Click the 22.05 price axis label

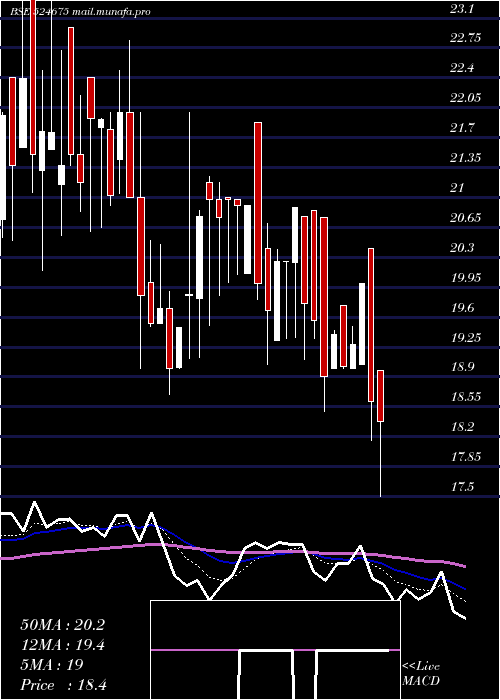466,98
